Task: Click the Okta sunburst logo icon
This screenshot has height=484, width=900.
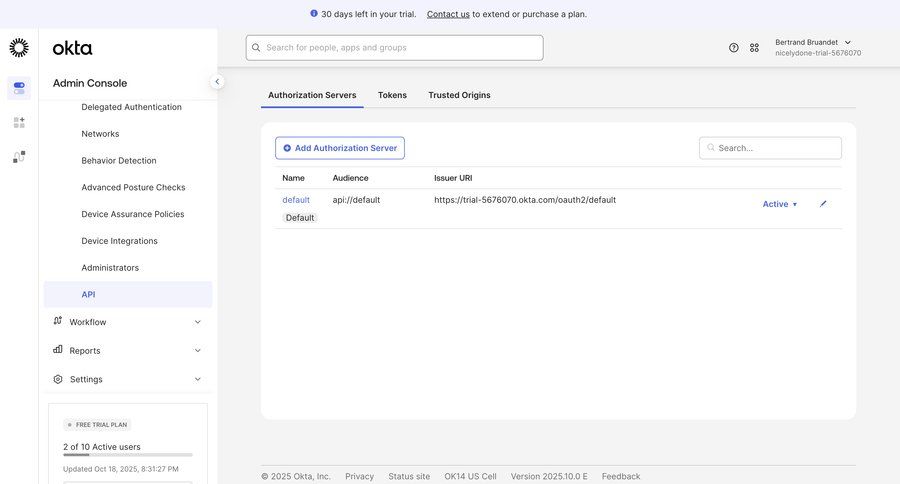Action: [x=19, y=48]
